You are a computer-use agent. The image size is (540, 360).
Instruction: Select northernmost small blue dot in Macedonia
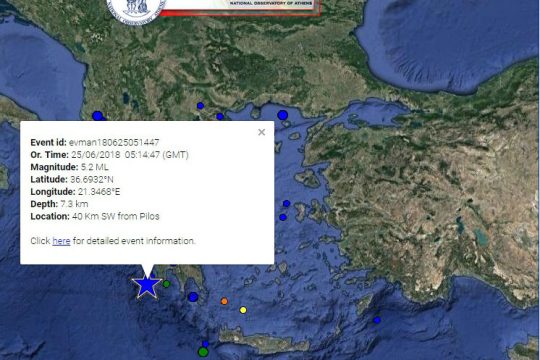tap(200, 106)
